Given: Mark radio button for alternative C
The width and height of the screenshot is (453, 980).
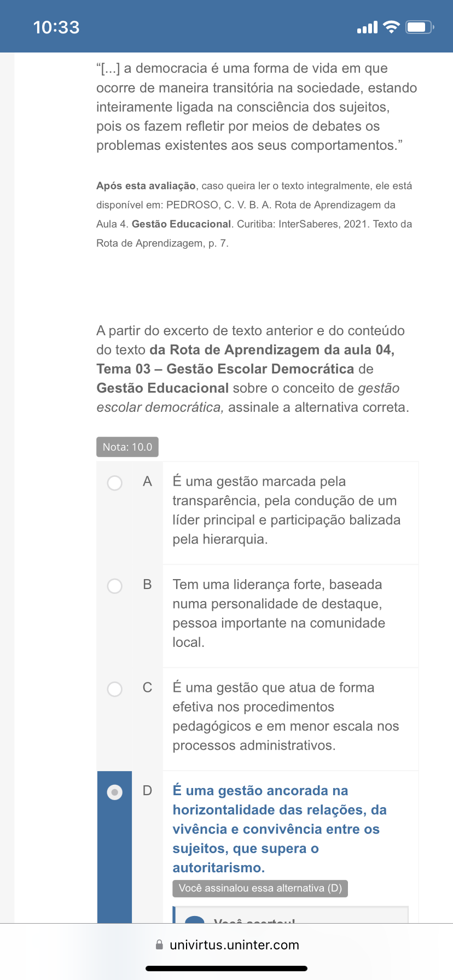Looking at the screenshot, I should [x=115, y=689].
